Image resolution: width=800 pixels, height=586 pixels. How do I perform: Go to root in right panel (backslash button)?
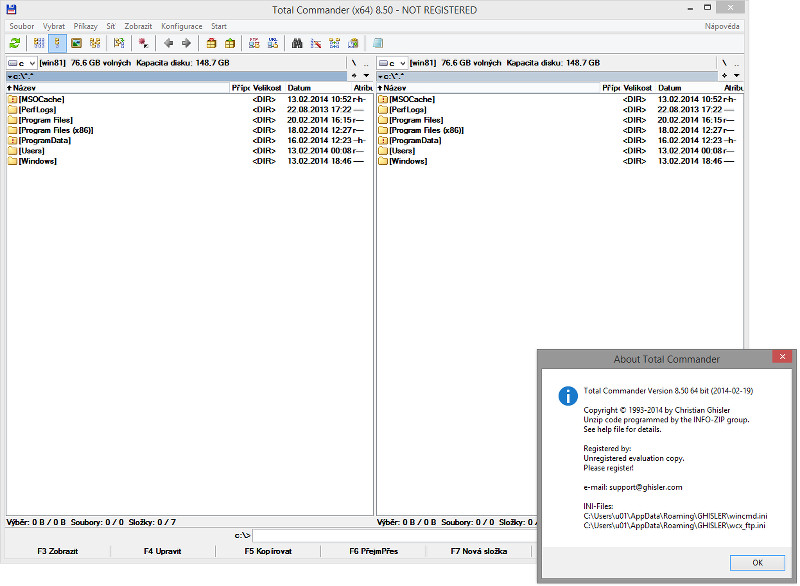(724, 63)
